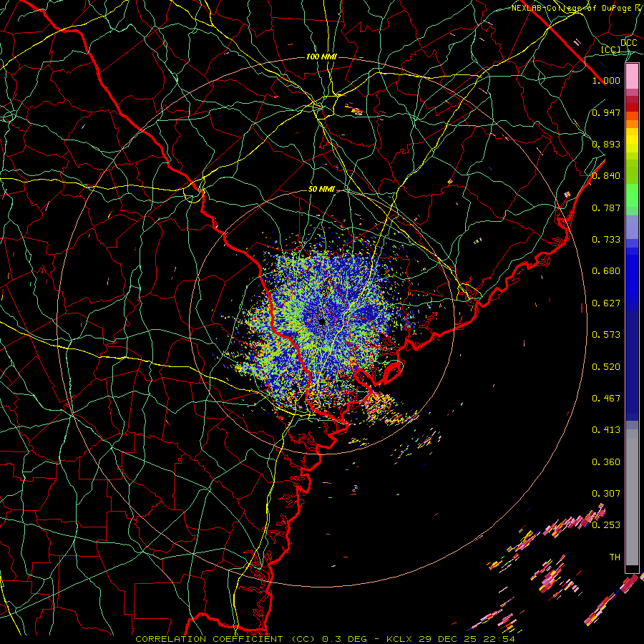644x644 pixels.
Task: Click the pink top segment of color bar
Action: [632, 76]
